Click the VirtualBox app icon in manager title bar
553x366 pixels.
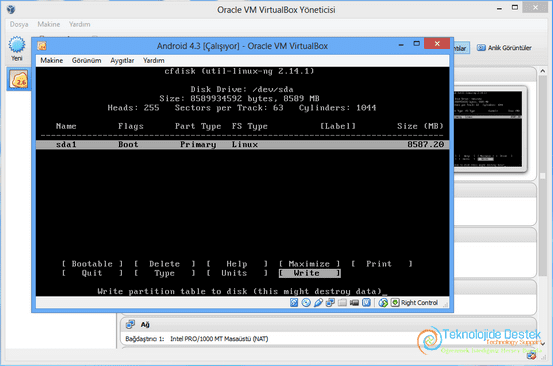[x=11, y=10]
